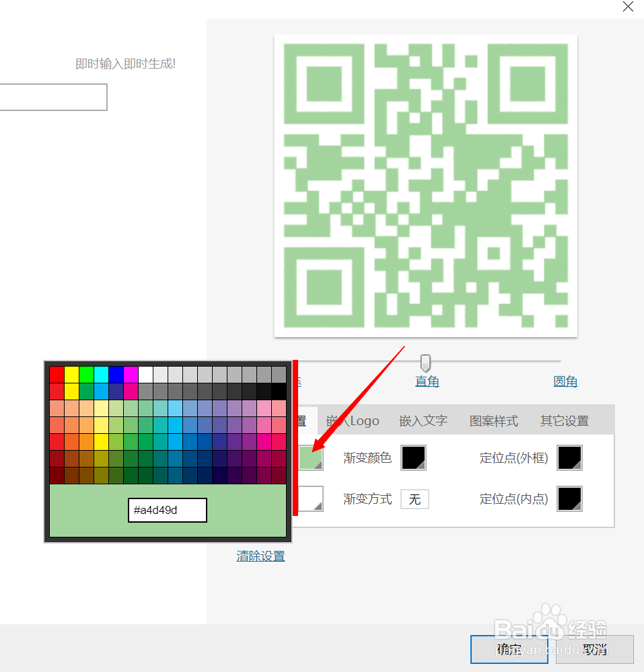Click the text input box under 即时输入即时生成
Screen dimensions: 644x672
[53, 98]
